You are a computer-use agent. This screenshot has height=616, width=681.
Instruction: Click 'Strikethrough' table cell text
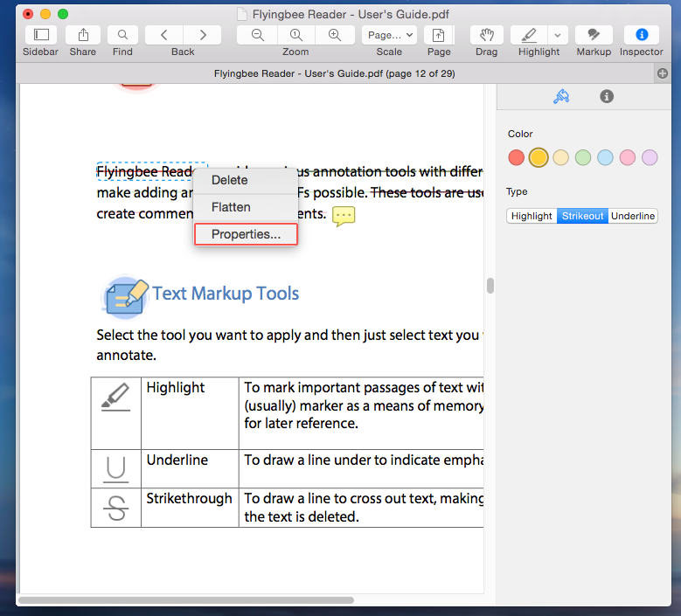(189, 498)
